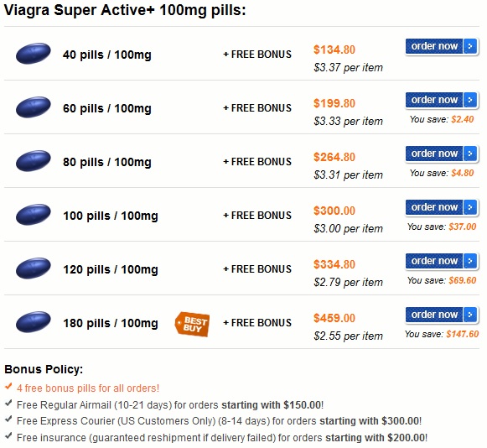Order the 80 pills package for $264.80

[442, 154]
